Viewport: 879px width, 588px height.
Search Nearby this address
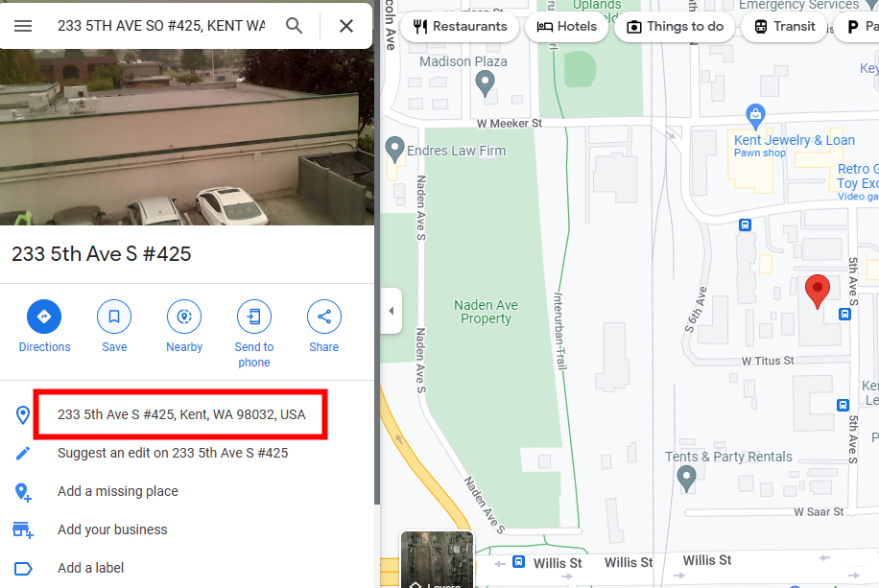pyautogui.click(x=184, y=326)
